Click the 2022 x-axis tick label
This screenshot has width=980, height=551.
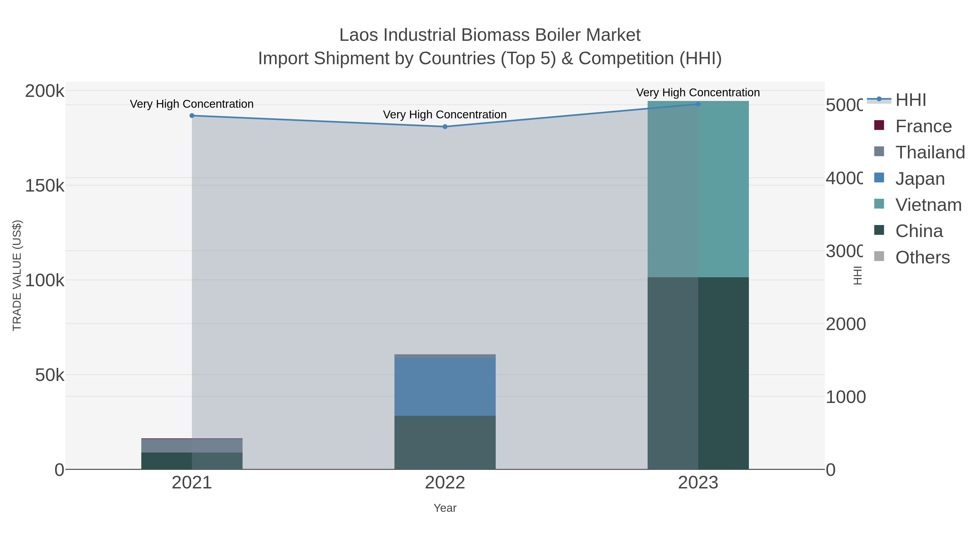(445, 483)
